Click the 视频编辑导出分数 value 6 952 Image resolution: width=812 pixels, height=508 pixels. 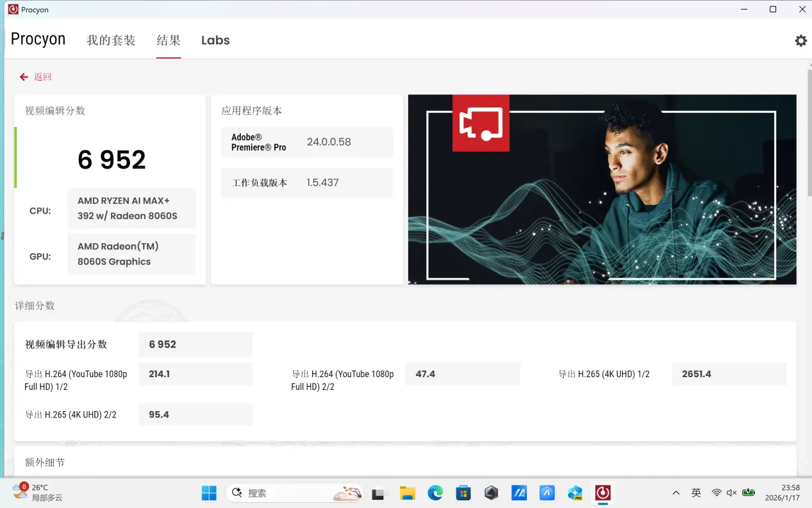click(x=195, y=344)
